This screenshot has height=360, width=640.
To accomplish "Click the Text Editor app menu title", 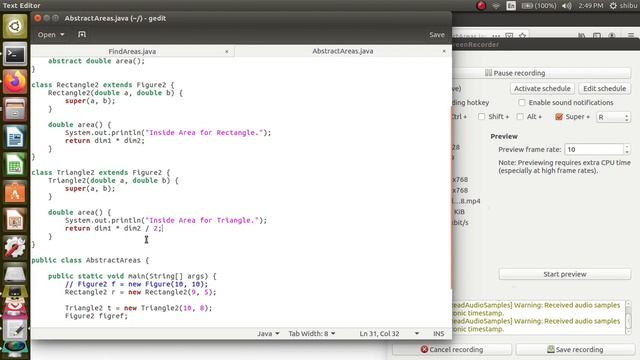I will tap(22, 5).
